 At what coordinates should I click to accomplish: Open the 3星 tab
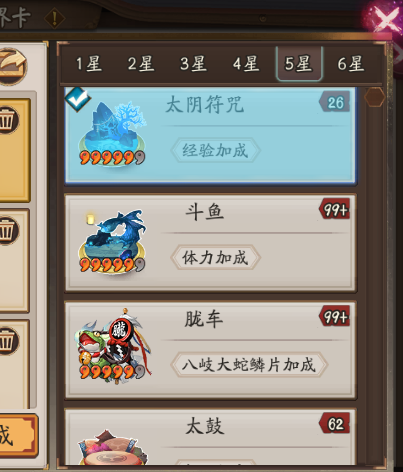pos(193,63)
